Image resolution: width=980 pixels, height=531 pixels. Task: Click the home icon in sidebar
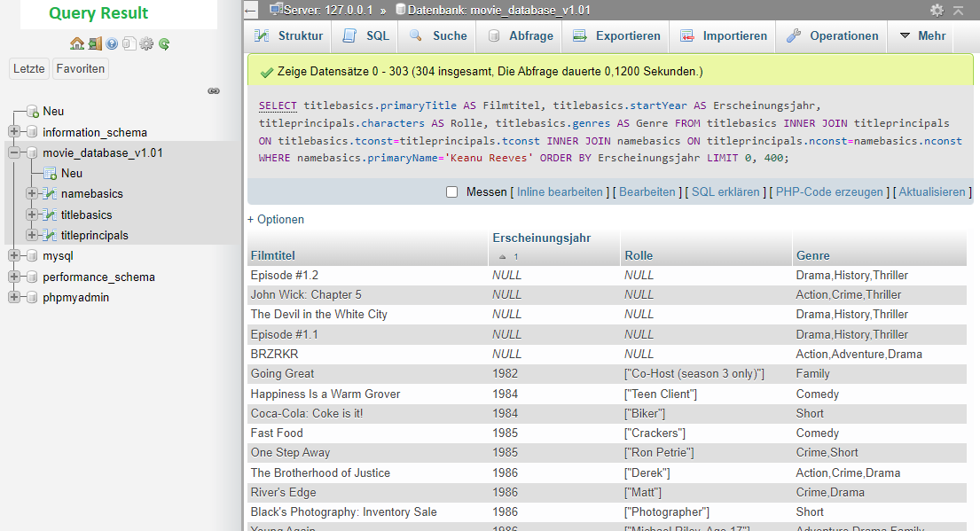coord(77,43)
